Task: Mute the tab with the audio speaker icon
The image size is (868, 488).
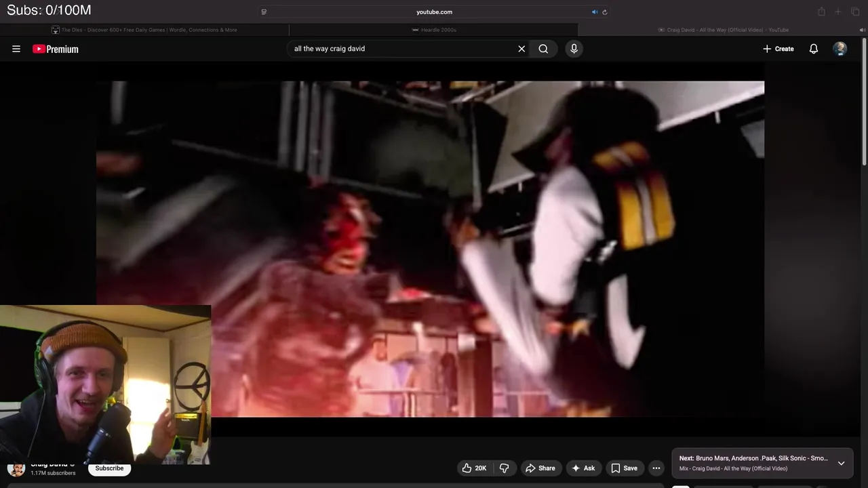Action: (x=595, y=12)
